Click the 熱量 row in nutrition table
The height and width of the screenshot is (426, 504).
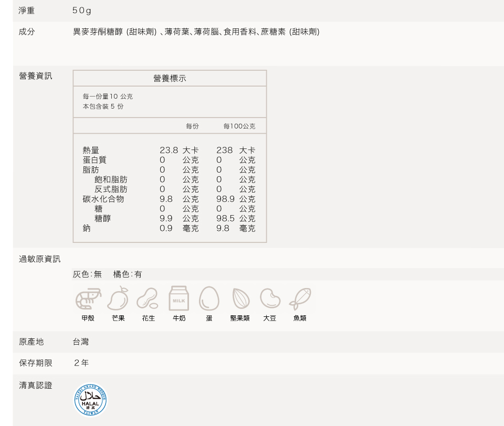click(91, 151)
